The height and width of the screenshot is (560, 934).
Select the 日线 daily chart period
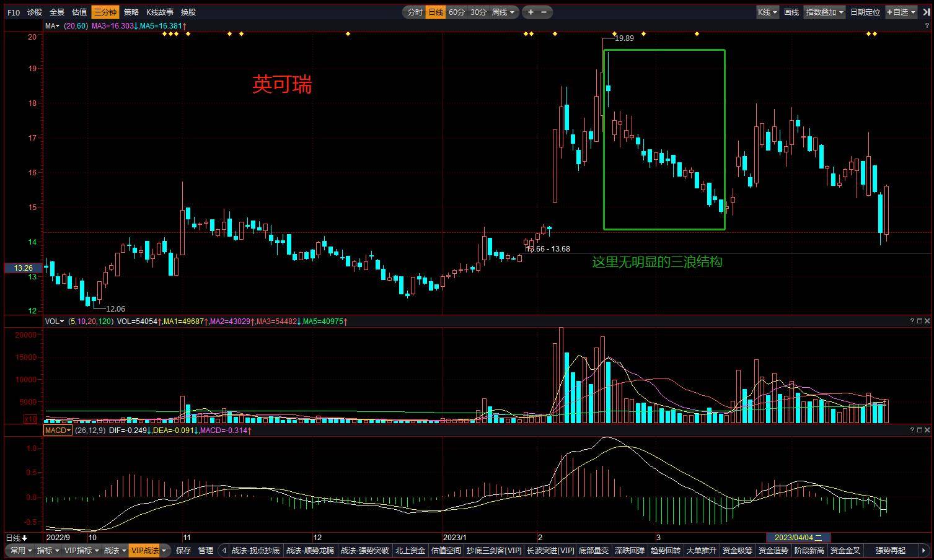[436, 12]
